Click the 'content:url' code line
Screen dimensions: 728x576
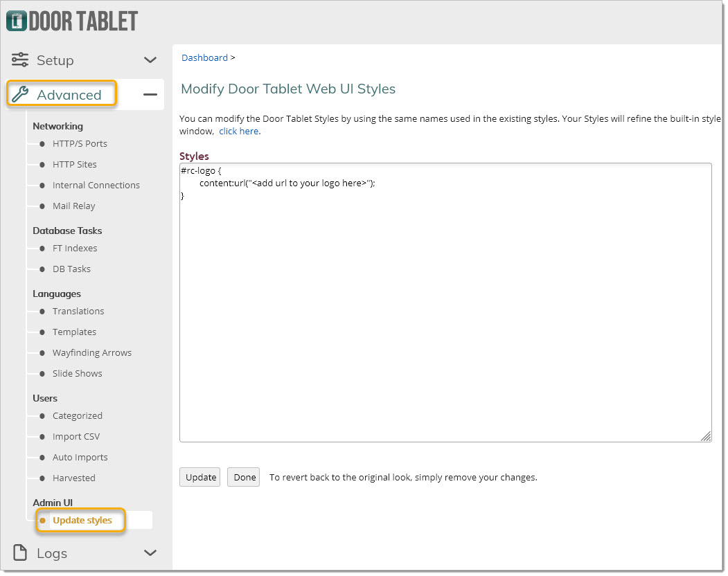[287, 183]
